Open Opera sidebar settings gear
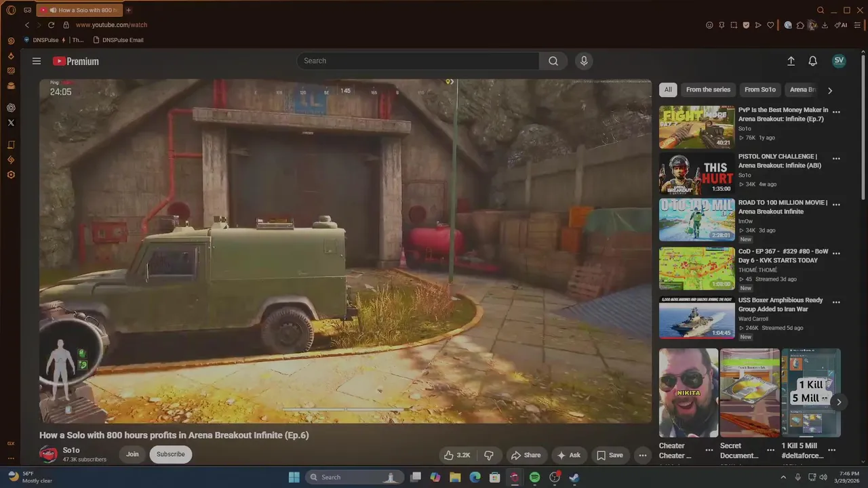The image size is (868, 488). (x=11, y=175)
